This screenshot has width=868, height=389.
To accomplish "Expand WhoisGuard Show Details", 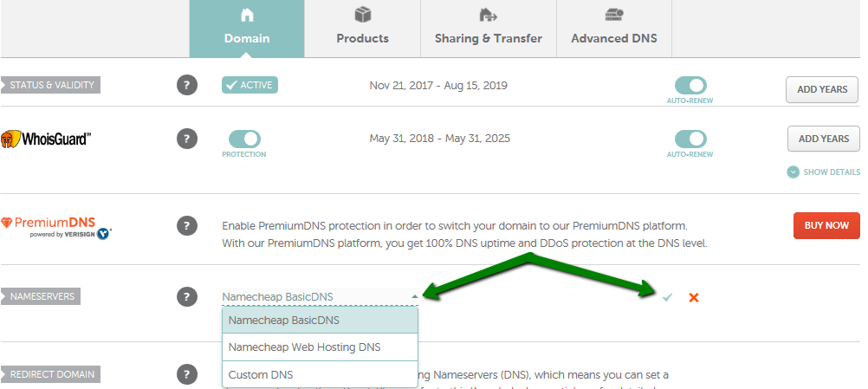I will tap(824, 172).
